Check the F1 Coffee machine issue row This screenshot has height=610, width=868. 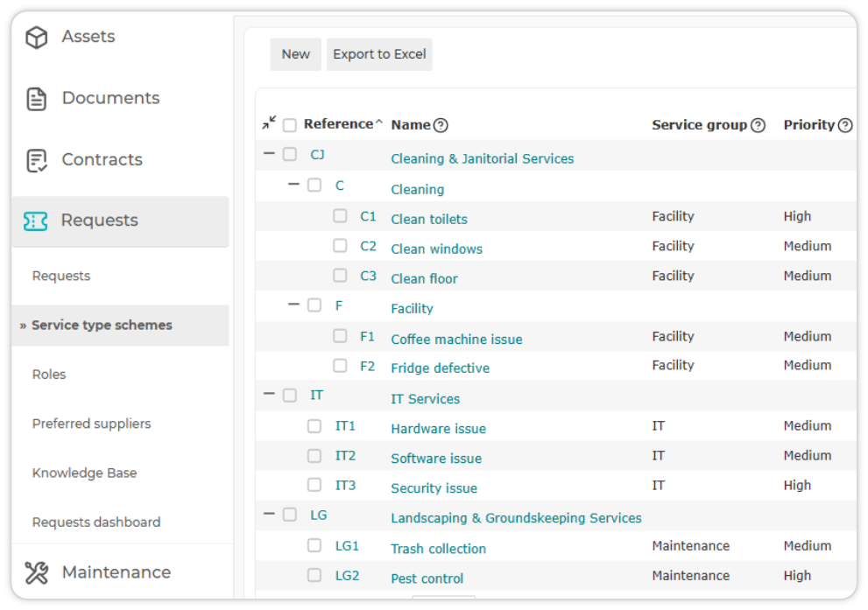tap(340, 336)
